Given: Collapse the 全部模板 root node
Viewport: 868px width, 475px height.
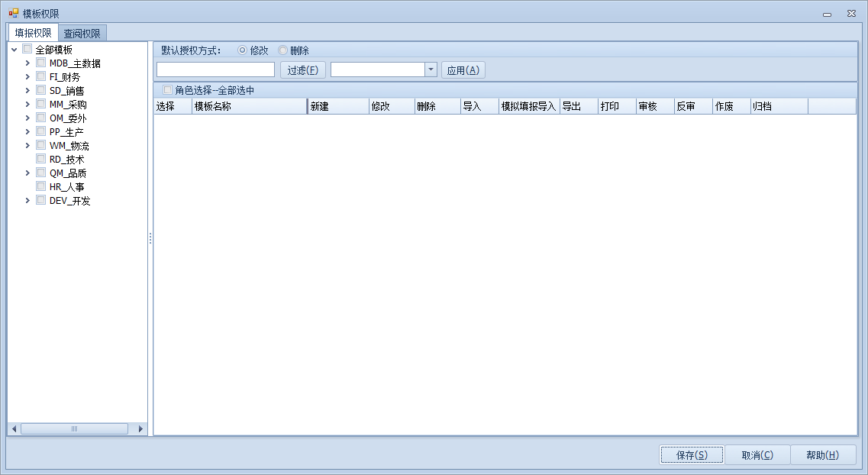Looking at the screenshot, I should 15,50.
